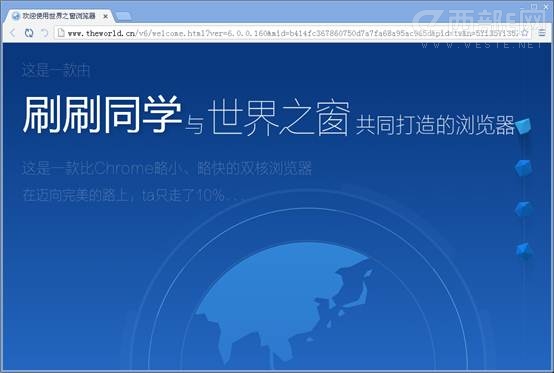Maximize the browser window

534,6
